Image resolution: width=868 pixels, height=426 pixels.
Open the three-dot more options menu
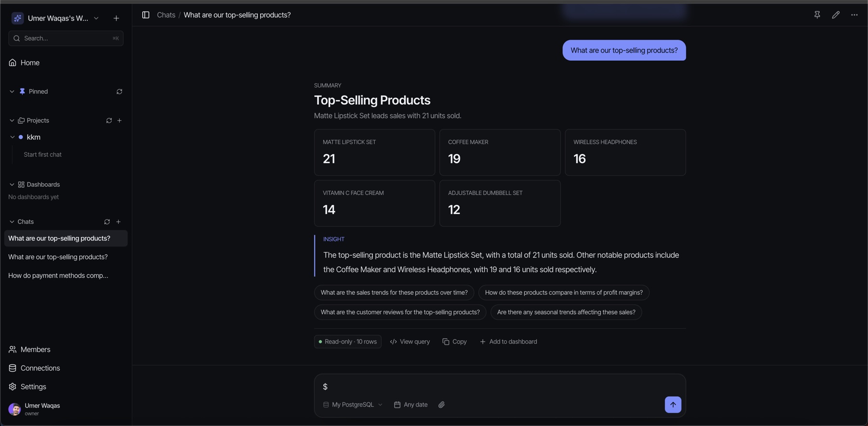tap(854, 15)
